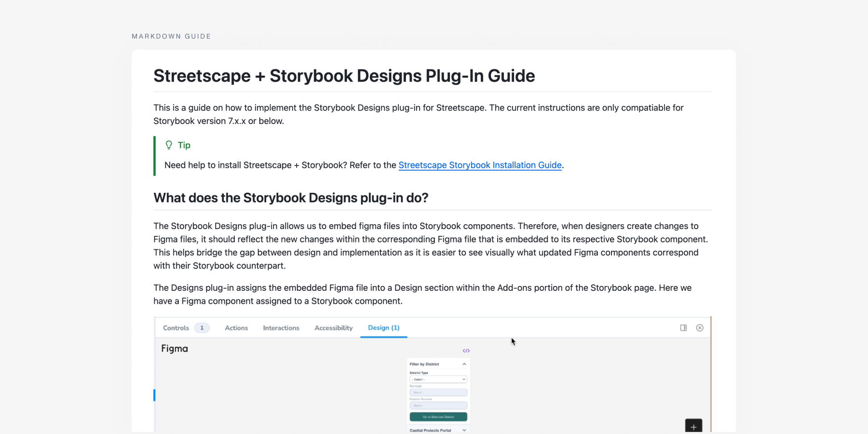Switch to the Controls tab
Viewport: 868px width, 434px height.
coord(176,328)
